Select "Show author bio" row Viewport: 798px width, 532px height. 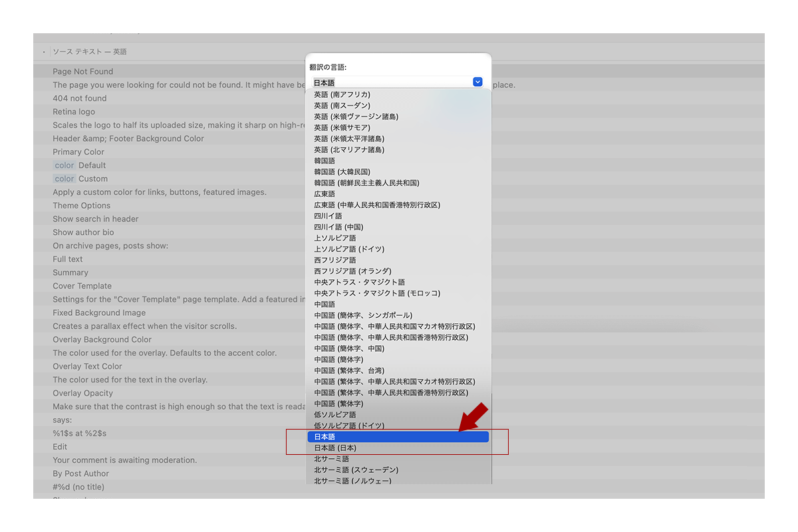[x=84, y=232]
